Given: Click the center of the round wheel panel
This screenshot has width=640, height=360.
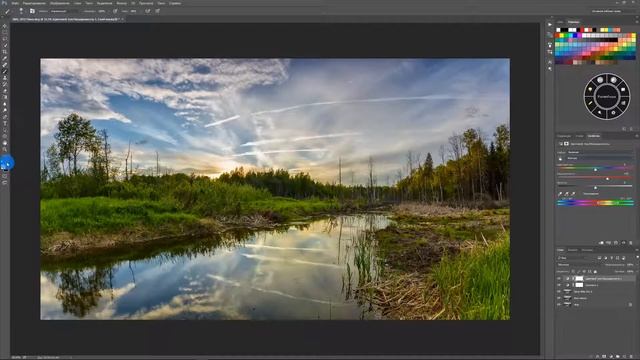Looking at the screenshot, I should tap(607, 97).
